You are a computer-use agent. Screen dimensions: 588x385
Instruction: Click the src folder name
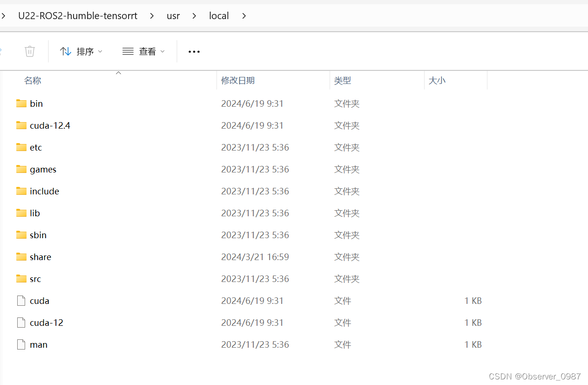[35, 279]
